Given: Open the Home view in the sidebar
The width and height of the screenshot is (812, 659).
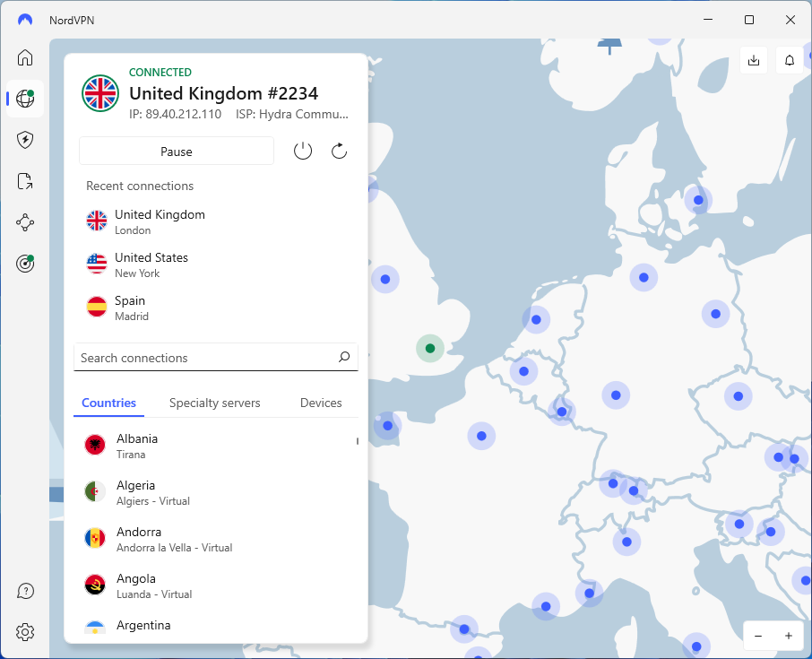Looking at the screenshot, I should [25, 57].
